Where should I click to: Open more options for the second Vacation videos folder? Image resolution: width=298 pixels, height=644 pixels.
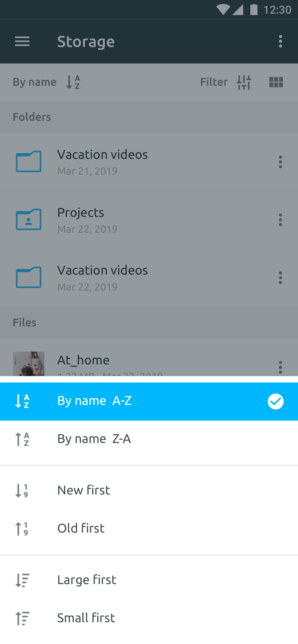[x=280, y=278]
